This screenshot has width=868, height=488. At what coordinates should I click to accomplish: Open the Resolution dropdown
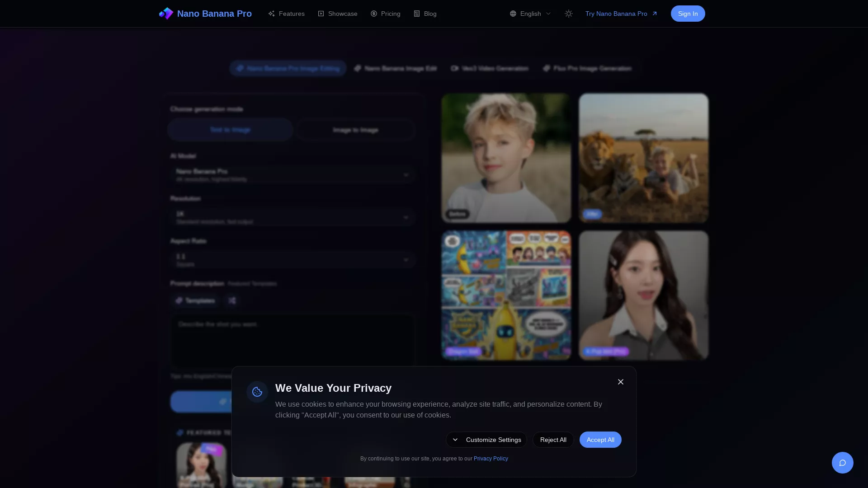tap(293, 217)
